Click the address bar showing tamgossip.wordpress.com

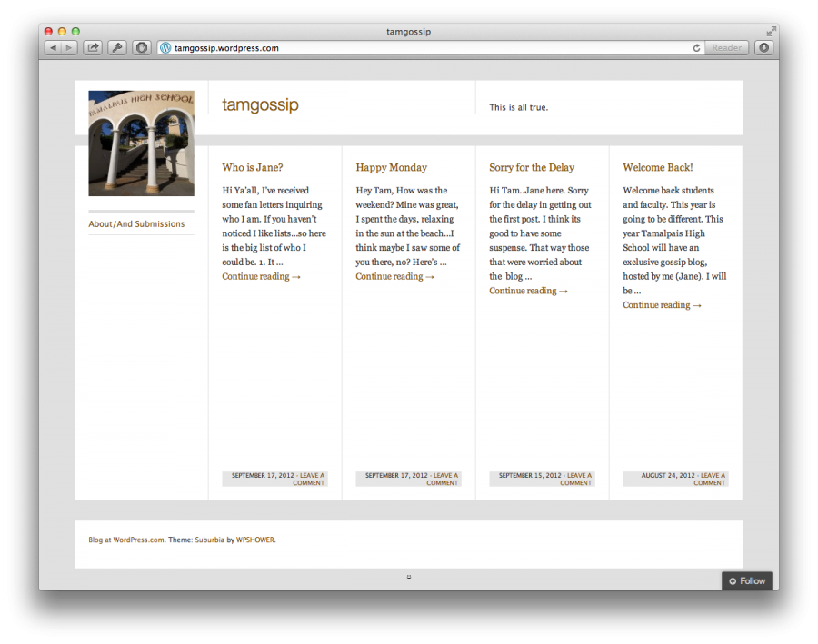431,48
